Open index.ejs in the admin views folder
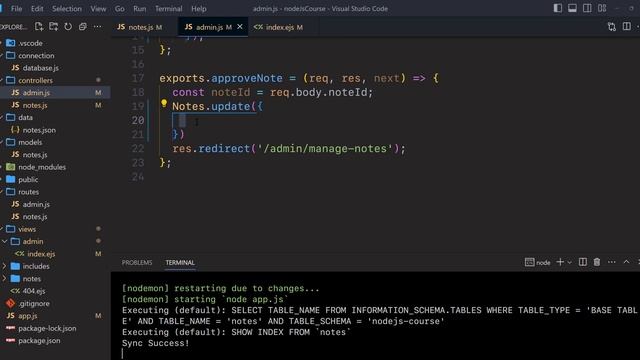The height and width of the screenshot is (360, 640). tap(41, 254)
